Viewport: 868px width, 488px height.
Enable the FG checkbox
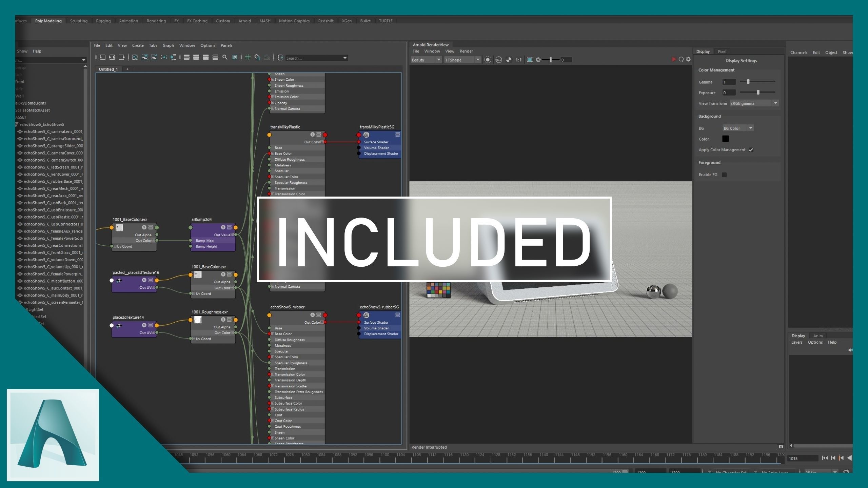coord(724,175)
